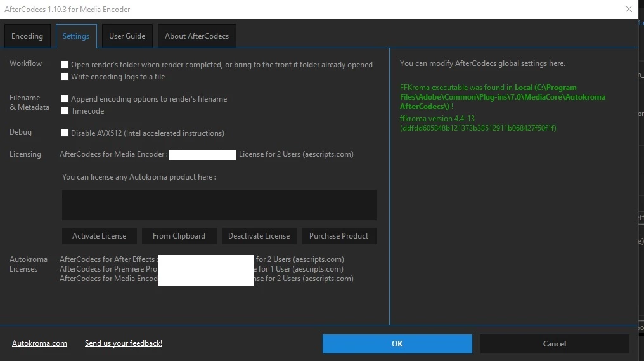Tick Disable AVX512 checkbox
644x361 pixels.
coord(65,133)
